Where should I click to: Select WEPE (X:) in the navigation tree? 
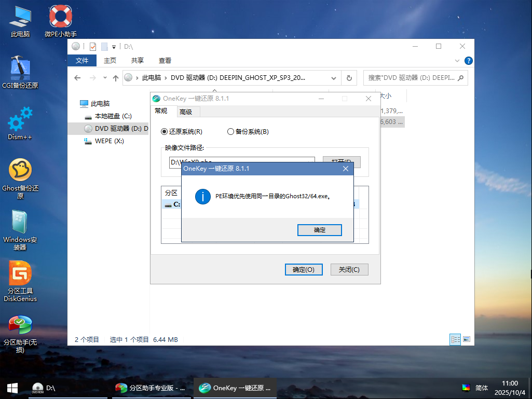(104, 141)
